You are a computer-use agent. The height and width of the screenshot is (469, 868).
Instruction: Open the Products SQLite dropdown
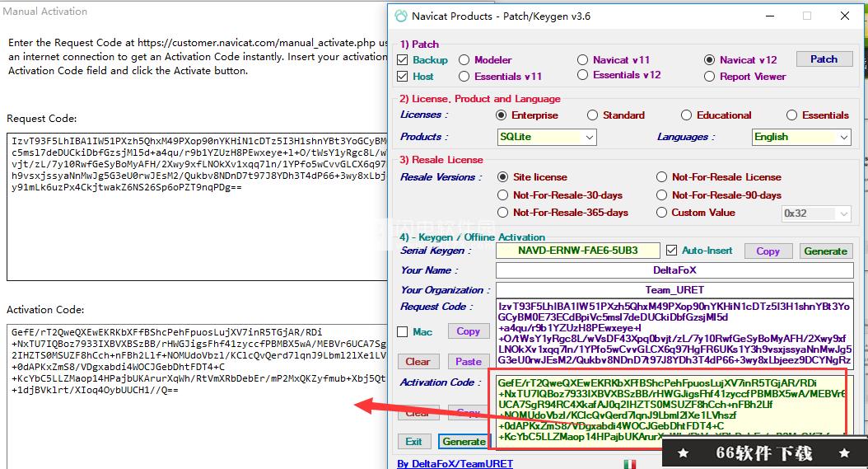coord(546,137)
